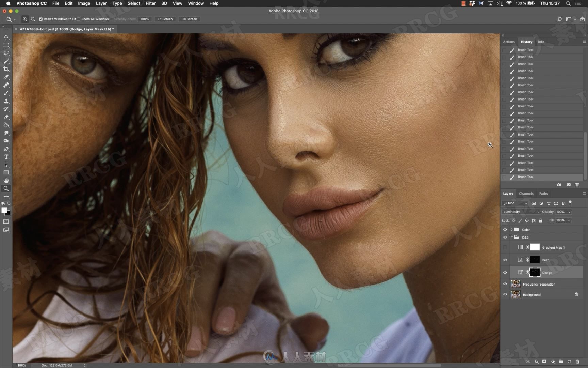Switch to the Channels tab
The image size is (588, 368).
click(526, 194)
